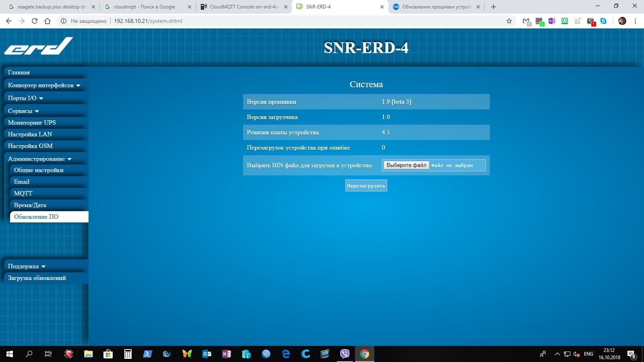This screenshot has height=362, width=644.
Task: Open Viber from the taskbar
Action: click(345, 354)
